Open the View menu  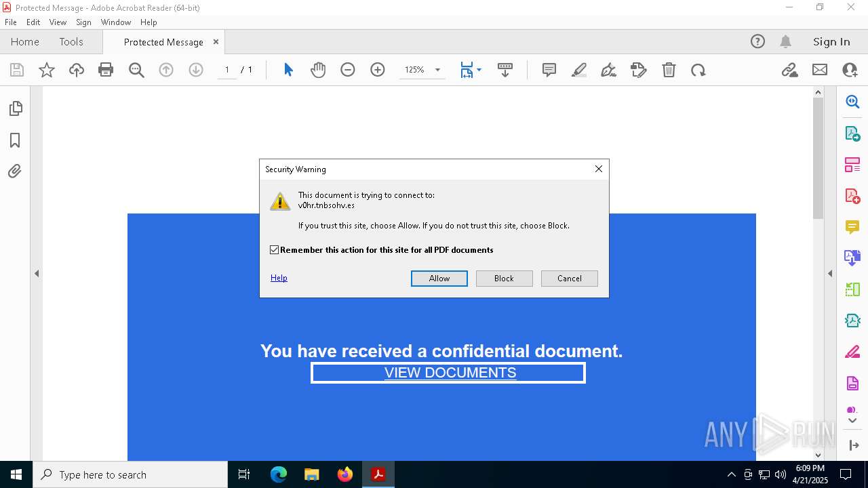(58, 22)
